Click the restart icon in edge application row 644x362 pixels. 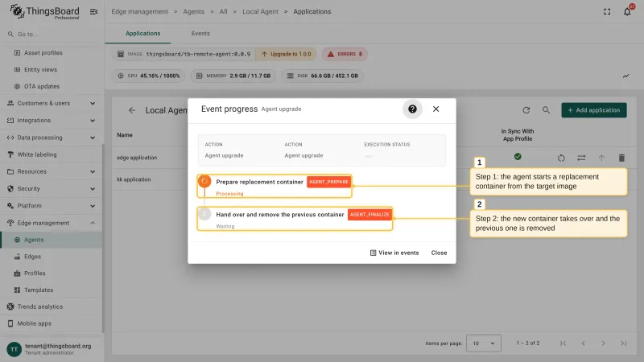click(561, 158)
